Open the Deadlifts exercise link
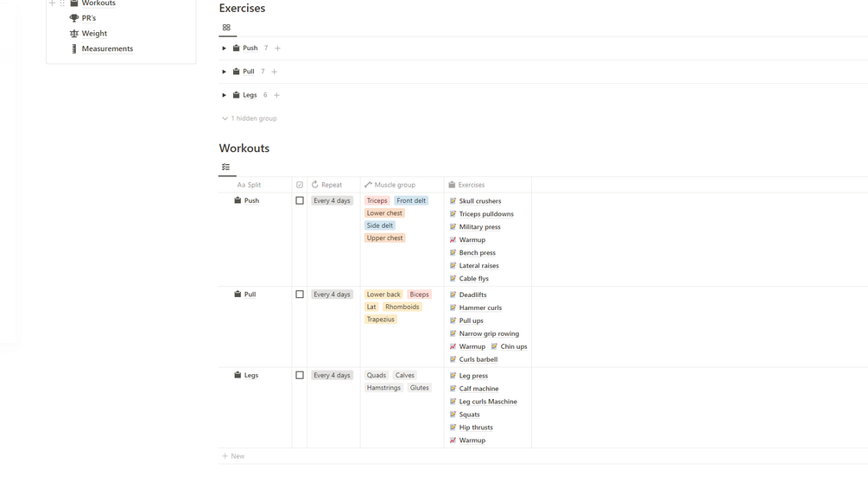This screenshot has height=488, width=868. pyautogui.click(x=472, y=295)
